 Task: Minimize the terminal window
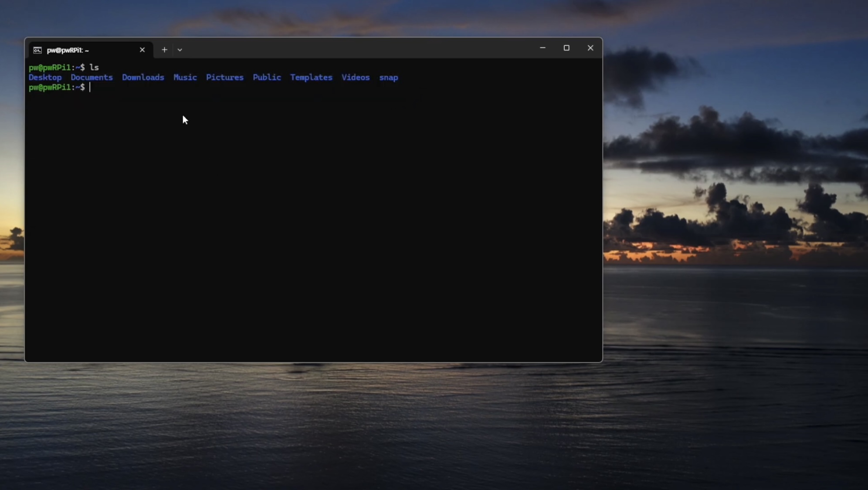(x=542, y=48)
